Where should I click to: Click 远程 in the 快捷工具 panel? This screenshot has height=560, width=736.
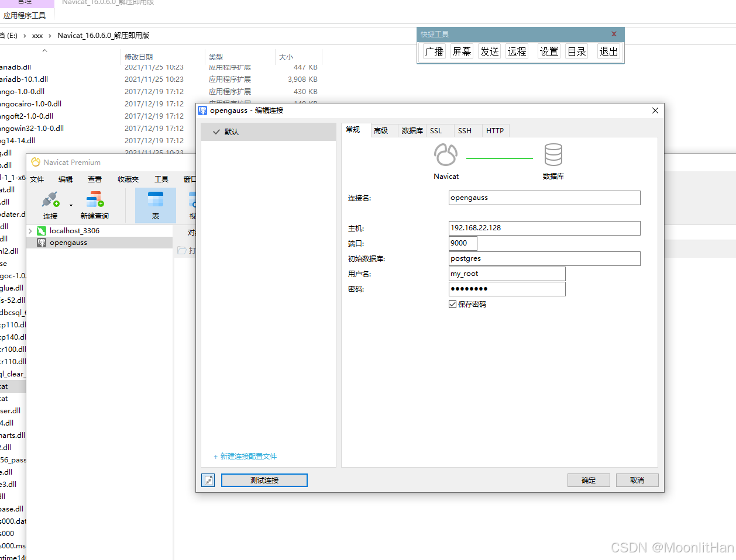(517, 51)
